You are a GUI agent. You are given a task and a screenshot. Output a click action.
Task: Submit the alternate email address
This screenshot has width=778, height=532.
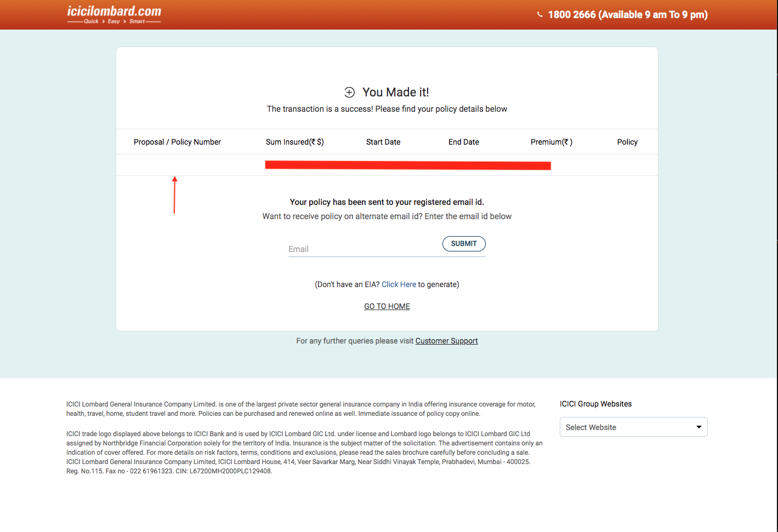(464, 244)
